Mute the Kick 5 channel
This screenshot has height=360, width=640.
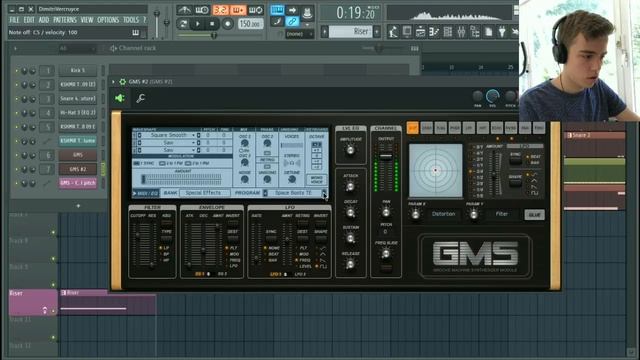tap(17, 71)
